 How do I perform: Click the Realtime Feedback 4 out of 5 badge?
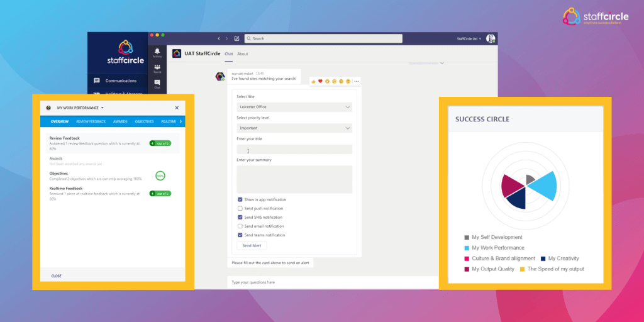(160, 194)
